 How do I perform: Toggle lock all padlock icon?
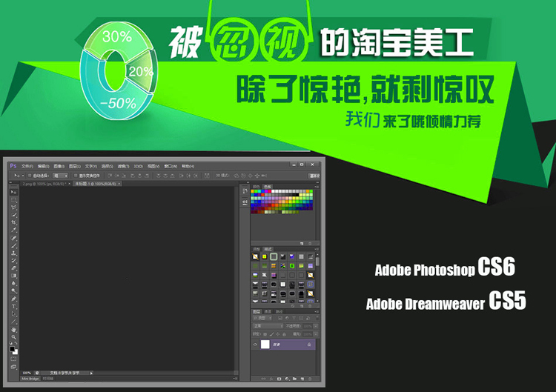pos(284,334)
